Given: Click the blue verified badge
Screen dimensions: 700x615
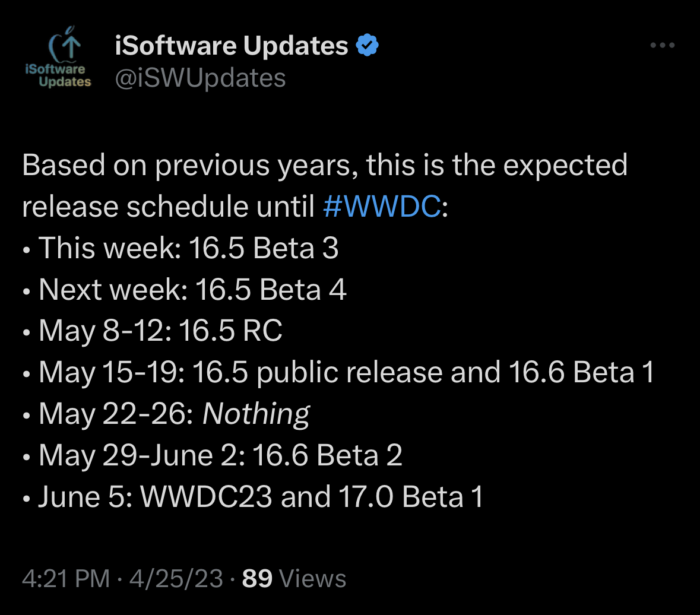Looking at the screenshot, I should click(368, 46).
